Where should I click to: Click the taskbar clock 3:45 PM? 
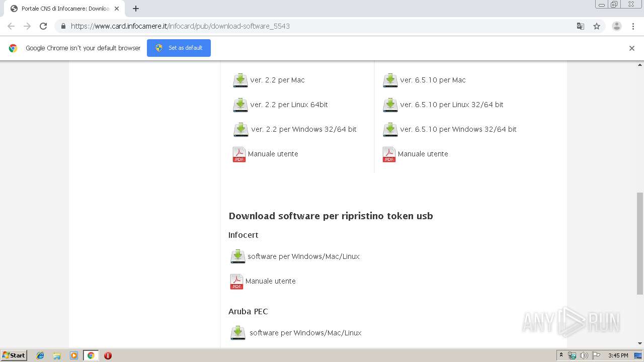point(618,355)
